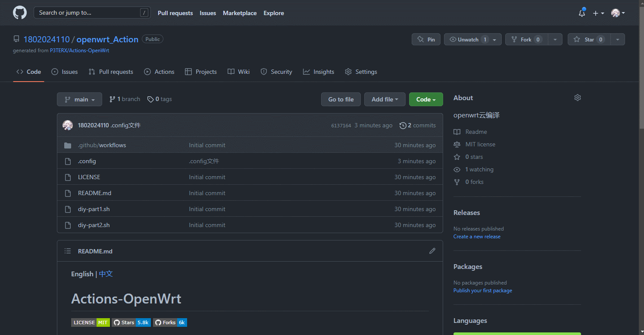Viewport: 644px width, 335px height.
Task: Click the file icon beside LICENSE
Action: pyautogui.click(x=68, y=177)
